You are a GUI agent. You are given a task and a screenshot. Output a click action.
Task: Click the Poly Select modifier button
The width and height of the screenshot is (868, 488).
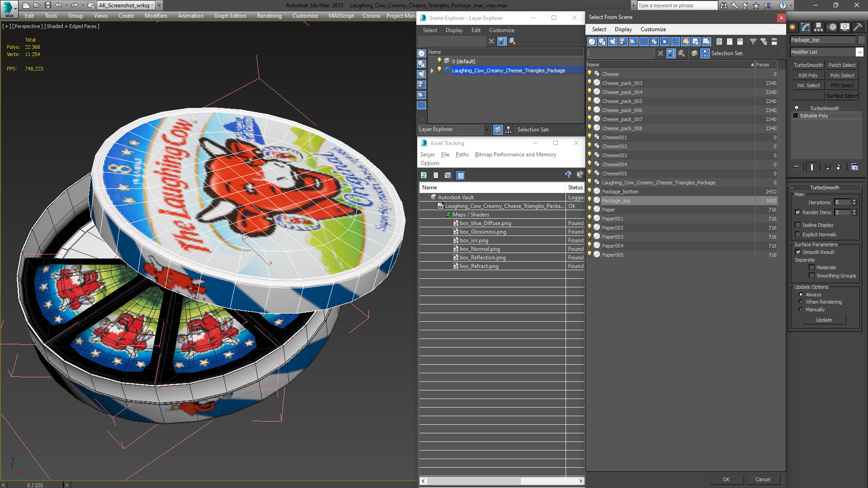tap(842, 75)
